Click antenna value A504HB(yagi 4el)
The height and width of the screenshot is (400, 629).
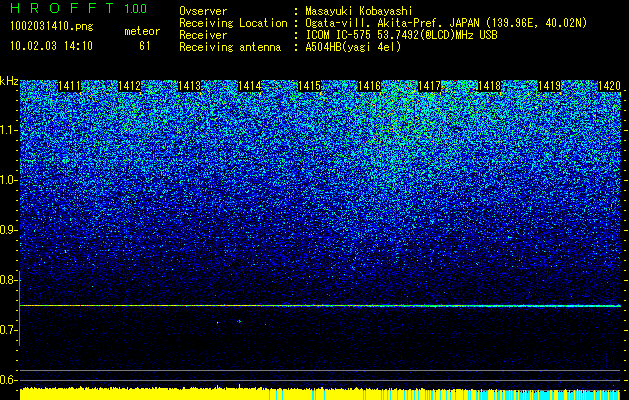[353, 47]
